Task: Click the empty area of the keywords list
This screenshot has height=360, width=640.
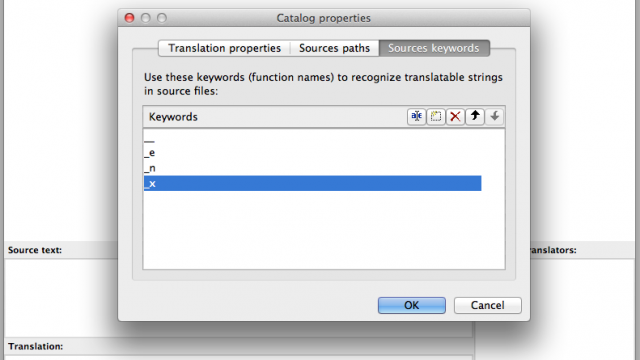Action: [x=324, y=230]
